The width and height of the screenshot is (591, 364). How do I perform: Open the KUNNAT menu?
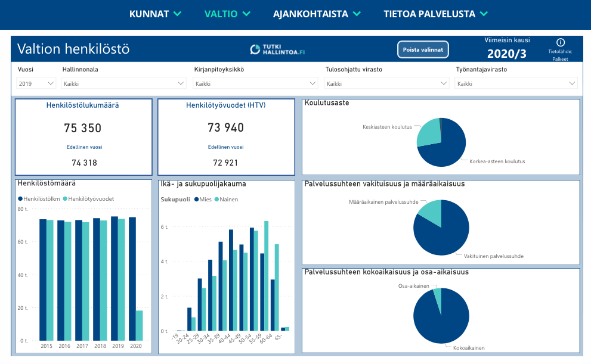(155, 14)
